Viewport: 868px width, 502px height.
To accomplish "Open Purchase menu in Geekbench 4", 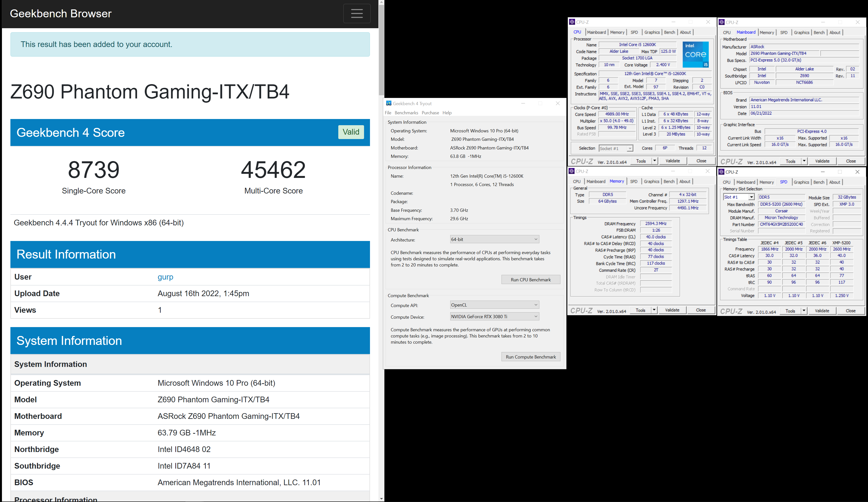I will click(430, 113).
